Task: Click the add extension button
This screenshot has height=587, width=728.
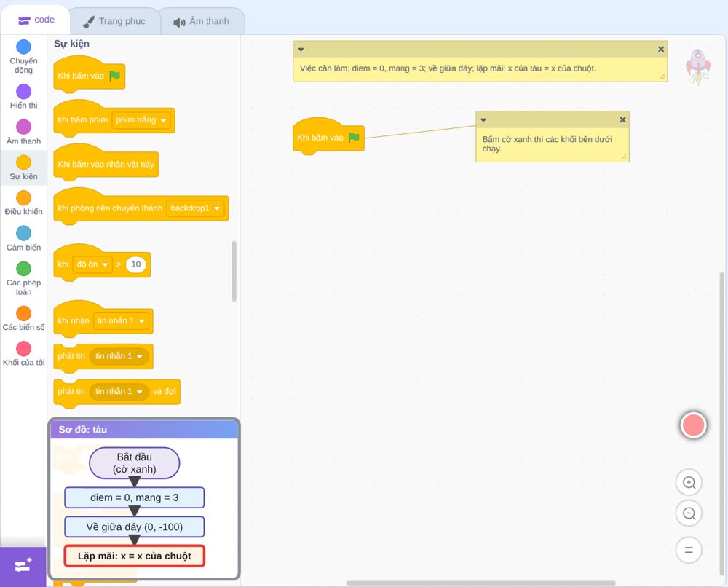Action: tap(23, 566)
